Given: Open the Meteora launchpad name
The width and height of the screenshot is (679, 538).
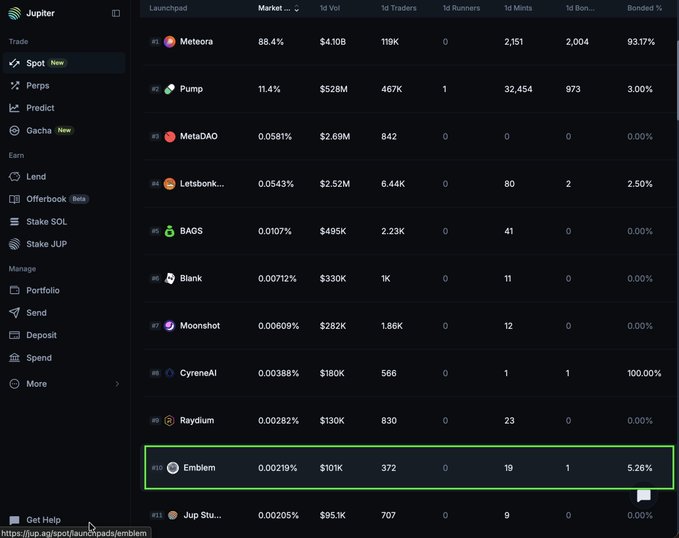Looking at the screenshot, I should point(196,42).
